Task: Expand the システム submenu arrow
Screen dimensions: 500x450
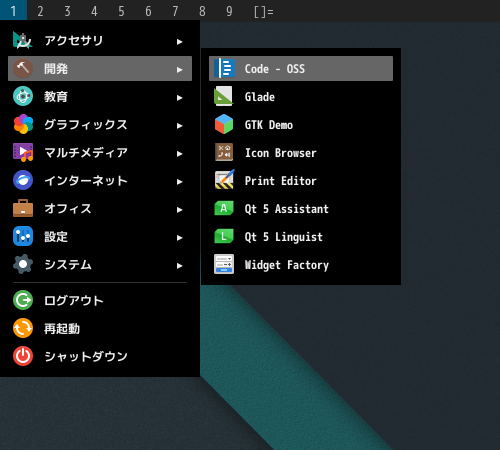Action: 180,266
